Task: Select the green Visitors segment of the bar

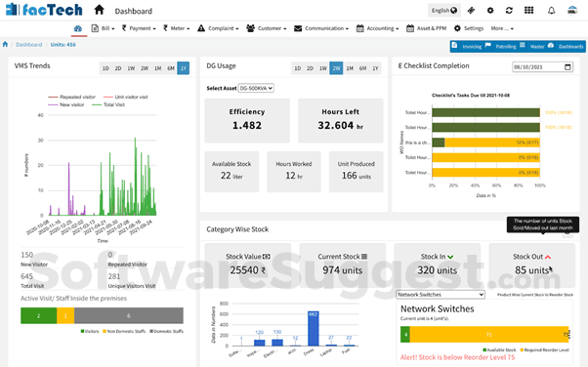Action: pyautogui.click(x=39, y=315)
